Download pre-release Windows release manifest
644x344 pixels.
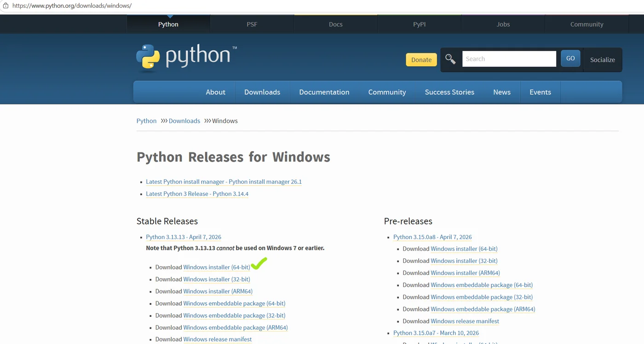[x=465, y=321]
